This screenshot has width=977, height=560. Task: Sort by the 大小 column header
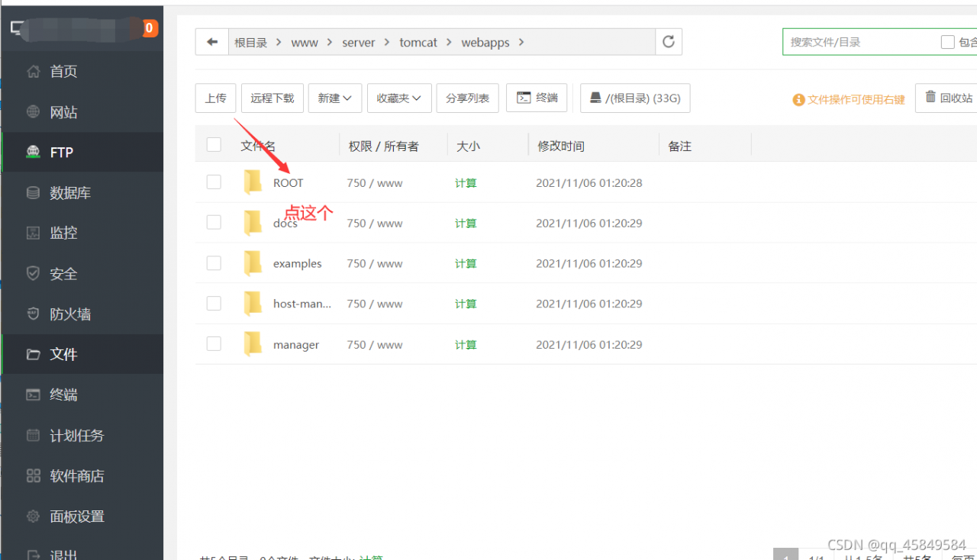[x=468, y=146]
